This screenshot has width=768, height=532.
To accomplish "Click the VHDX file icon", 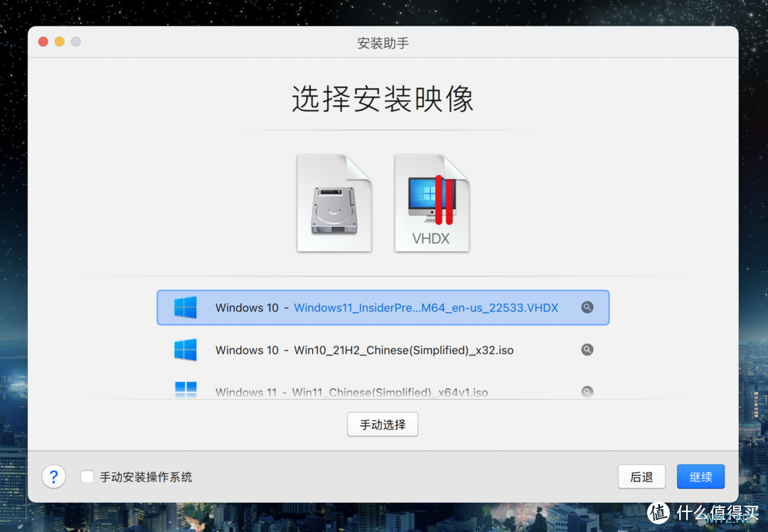I will click(x=432, y=203).
